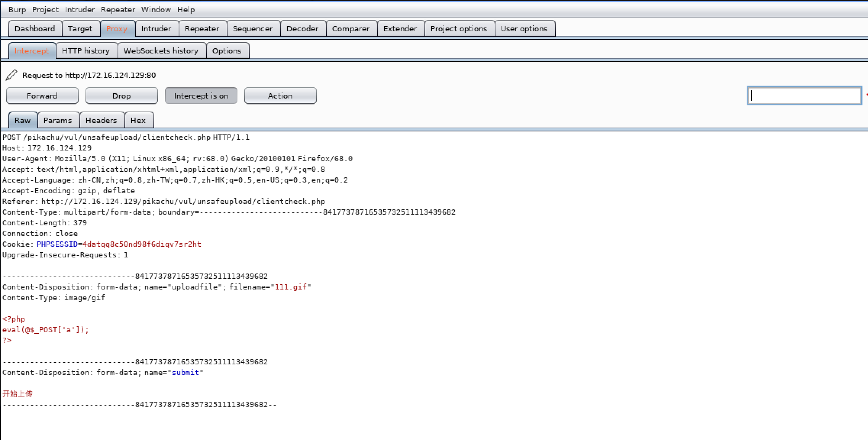Open the Repeater tool tab
Image resolution: width=868 pixels, height=440 pixels.
coord(202,29)
